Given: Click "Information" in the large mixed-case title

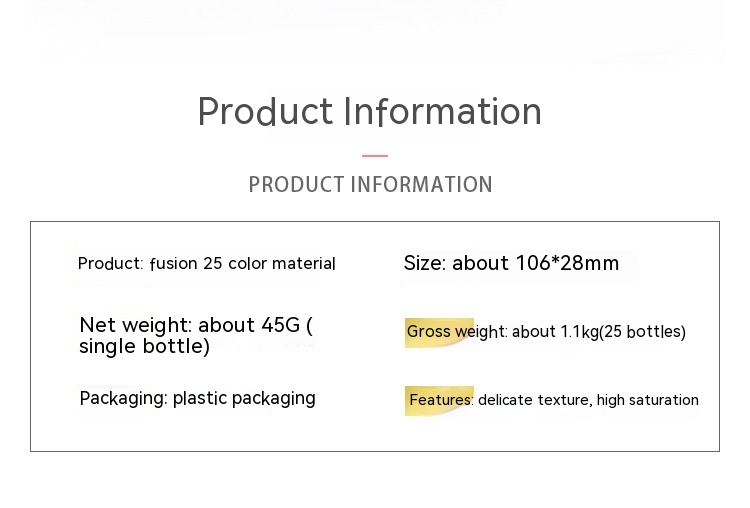Looking at the screenshot, I should (x=442, y=112).
